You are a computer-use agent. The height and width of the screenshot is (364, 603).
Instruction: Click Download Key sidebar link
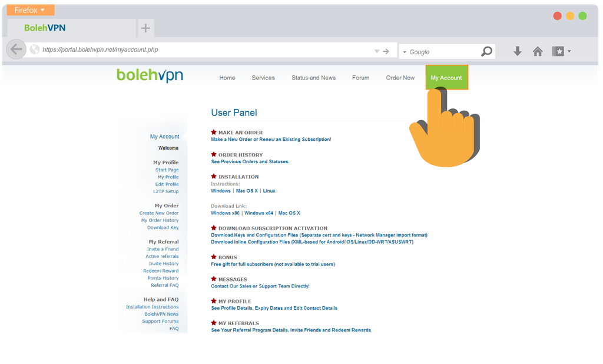pos(163,227)
